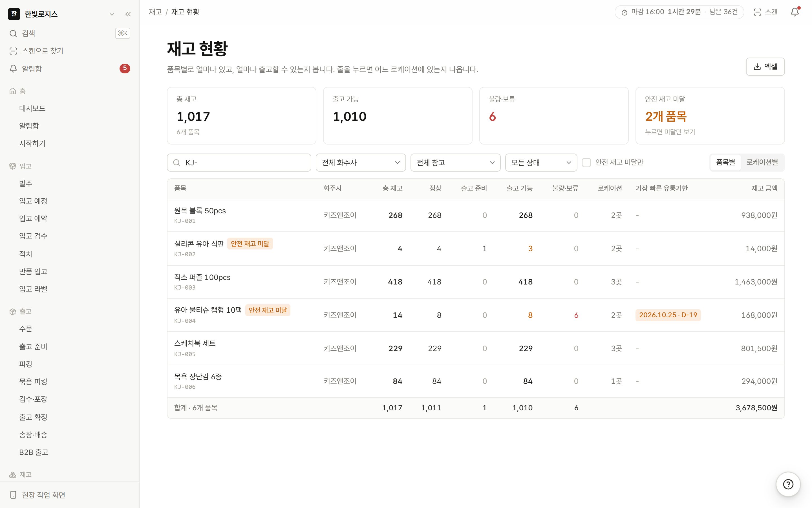The height and width of the screenshot is (508, 812).
Task: Open the 한빛로지스 workspace switcher chevron
Action: pos(112,14)
